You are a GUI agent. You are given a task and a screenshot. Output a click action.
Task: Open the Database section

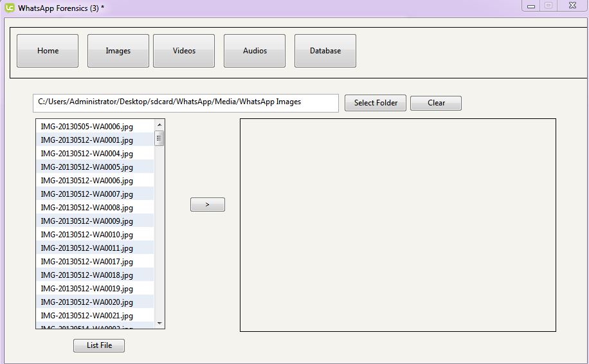coord(325,51)
